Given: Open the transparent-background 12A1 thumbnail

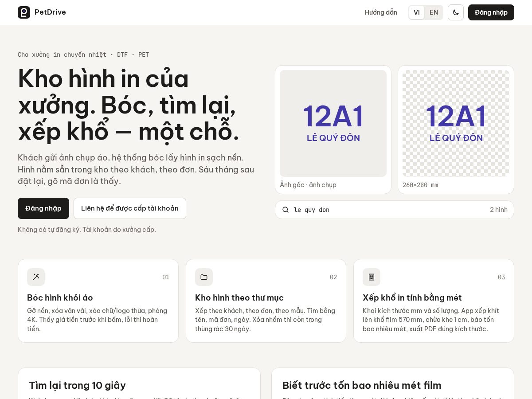Looking at the screenshot, I should (456, 123).
